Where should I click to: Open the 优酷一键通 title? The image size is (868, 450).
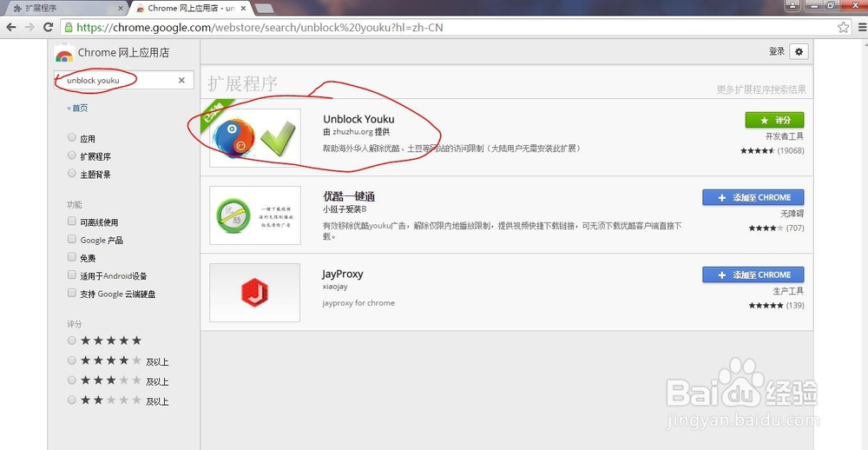349,196
